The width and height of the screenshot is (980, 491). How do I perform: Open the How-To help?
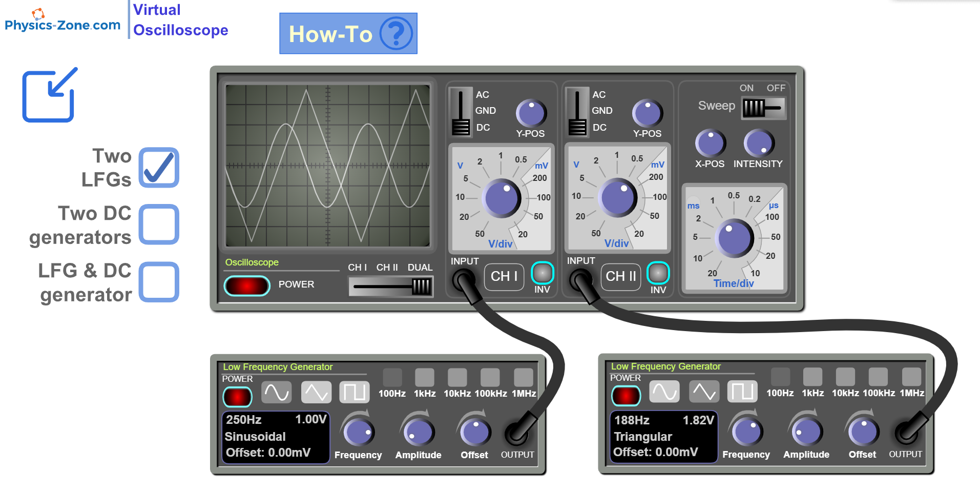(348, 33)
